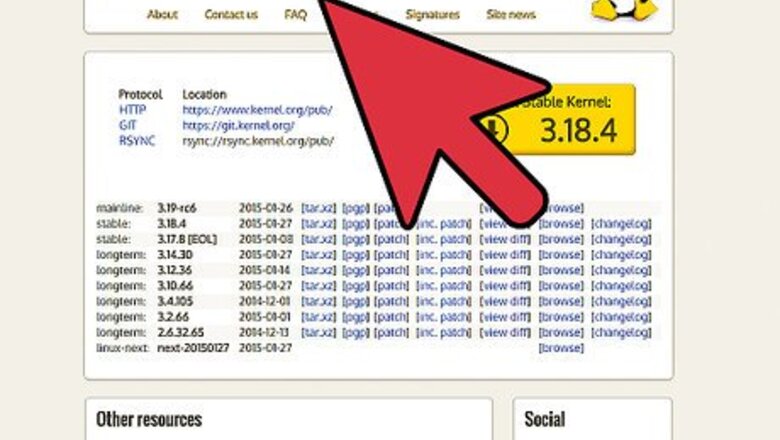Go to the Contact us page
Screen dimensions: 780x440
pyautogui.click(x=230, y=15)
